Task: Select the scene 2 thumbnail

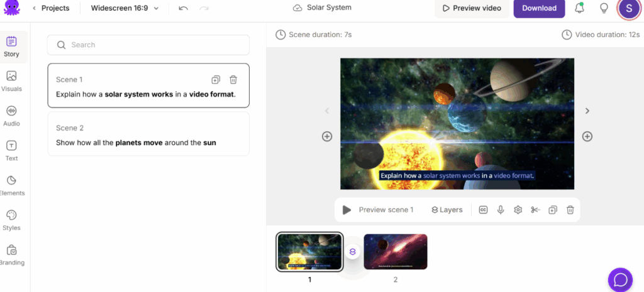Action: click(396, 252)
